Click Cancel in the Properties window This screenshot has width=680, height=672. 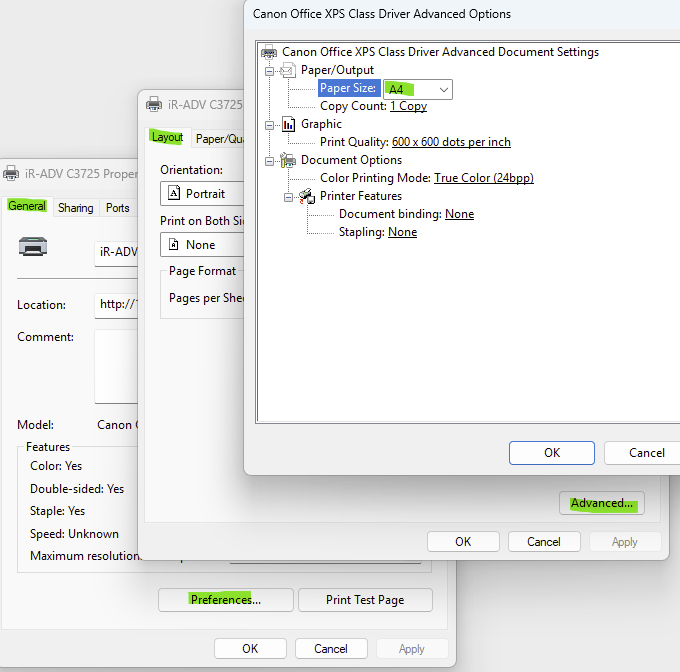[x=331, y=649]
